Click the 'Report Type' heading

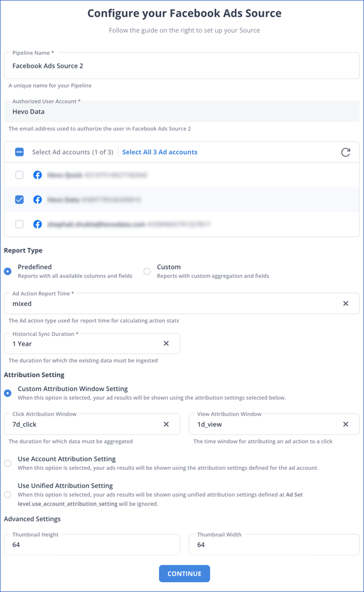click(x=23, y=250)
